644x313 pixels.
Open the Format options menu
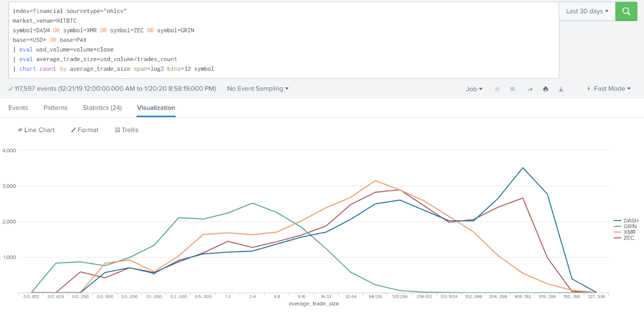point(85,130)
